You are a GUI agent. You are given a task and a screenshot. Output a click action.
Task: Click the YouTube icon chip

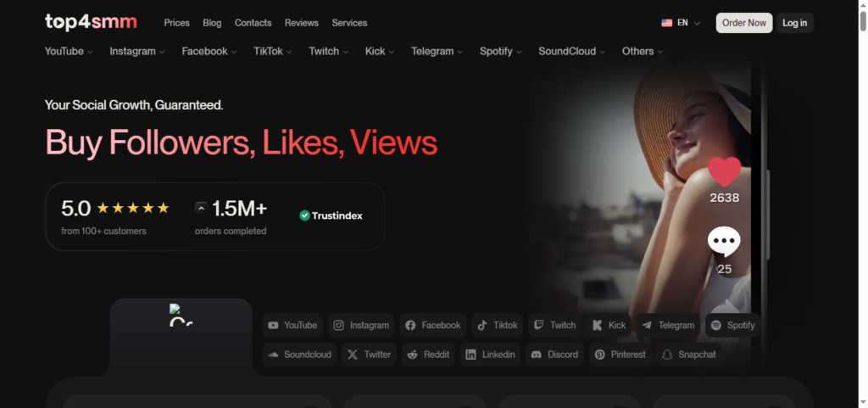[292, 326]
